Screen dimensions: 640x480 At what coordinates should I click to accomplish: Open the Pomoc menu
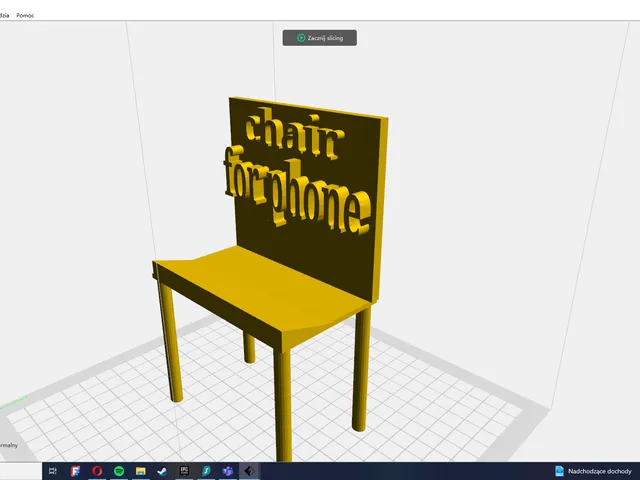25,16
